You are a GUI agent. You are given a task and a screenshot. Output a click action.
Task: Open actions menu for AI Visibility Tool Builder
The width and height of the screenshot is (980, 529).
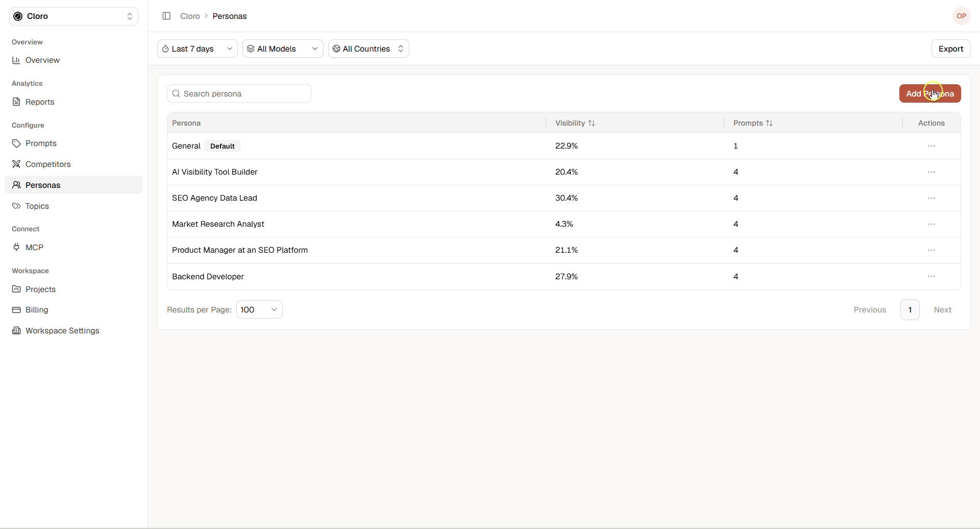click(932, 172)
